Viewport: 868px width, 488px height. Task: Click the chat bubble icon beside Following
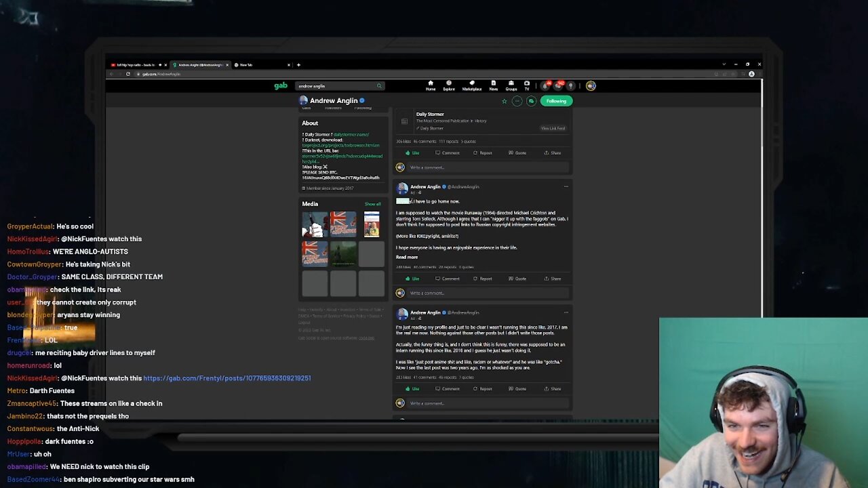coord(531,101)
